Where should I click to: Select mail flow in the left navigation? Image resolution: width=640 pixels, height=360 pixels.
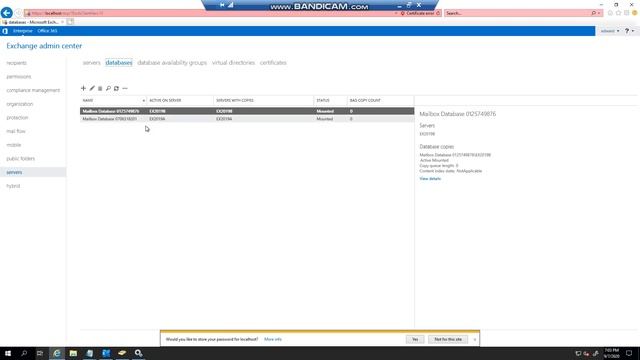pos(16,131)
